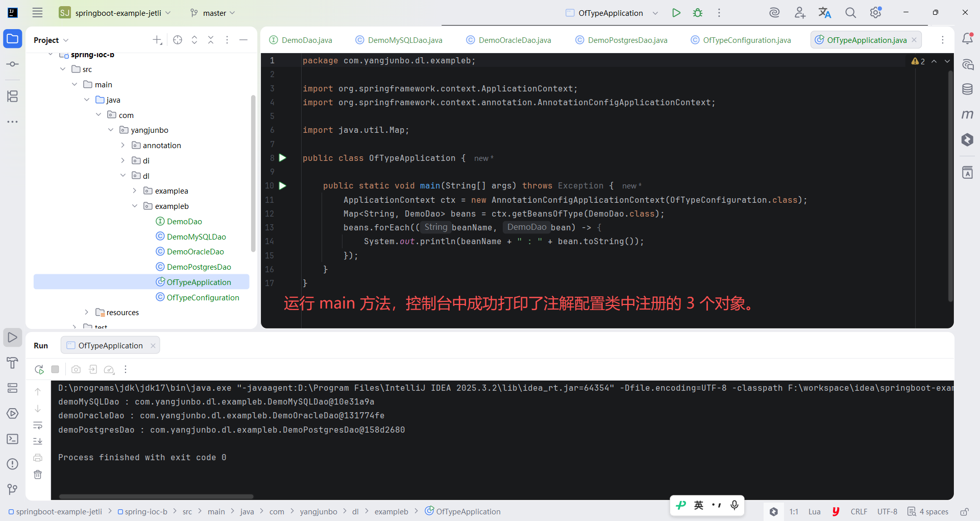
Task: Select DemoMySQLDao in project tree
Action: [x=191, y=236]
